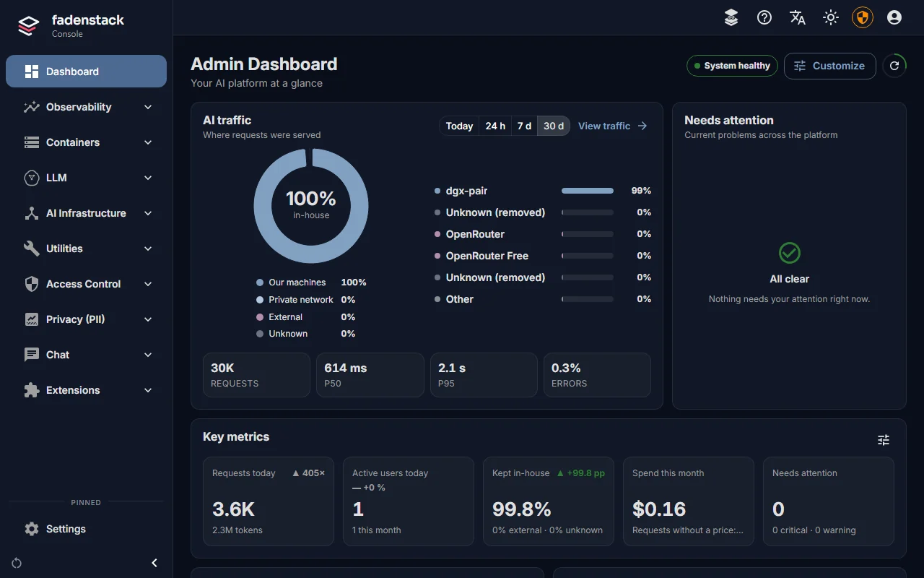The width and height of the screenshot is (924, 578).
Task: Select the 30 d time range
Action: tap(554, 126)
